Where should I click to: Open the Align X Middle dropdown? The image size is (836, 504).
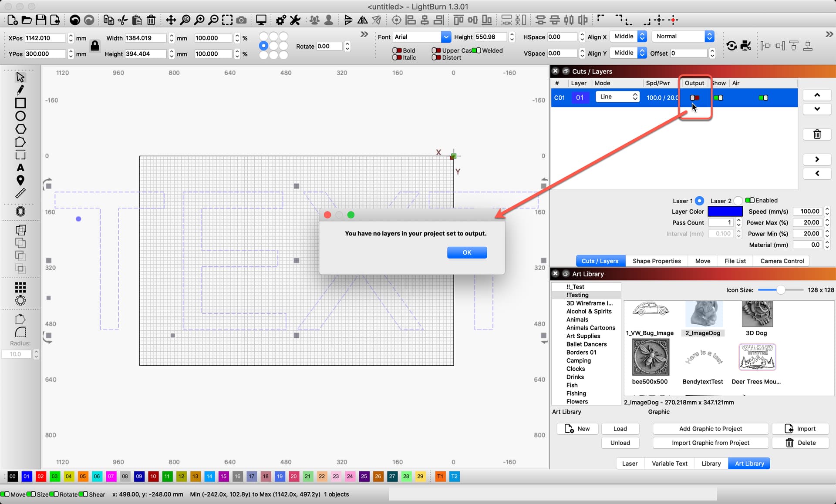[x=628, y=37]
